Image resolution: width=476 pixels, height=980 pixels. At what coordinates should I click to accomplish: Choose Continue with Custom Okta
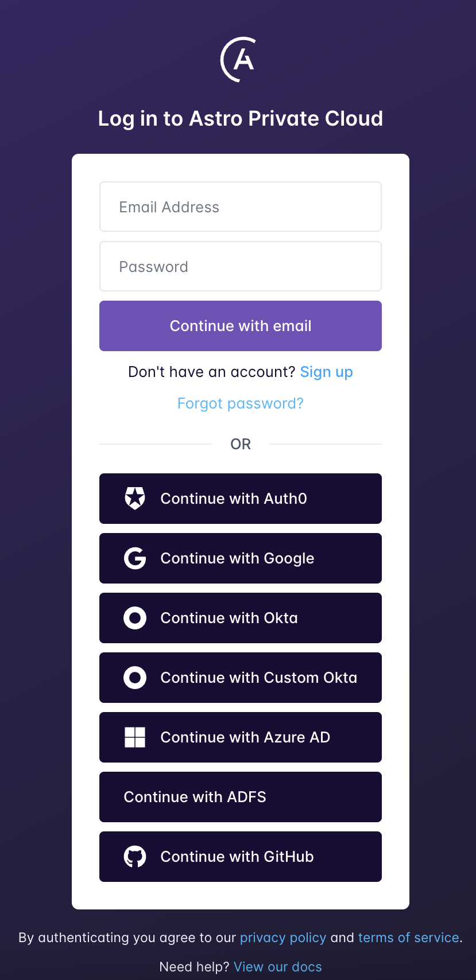pos(240,677)
